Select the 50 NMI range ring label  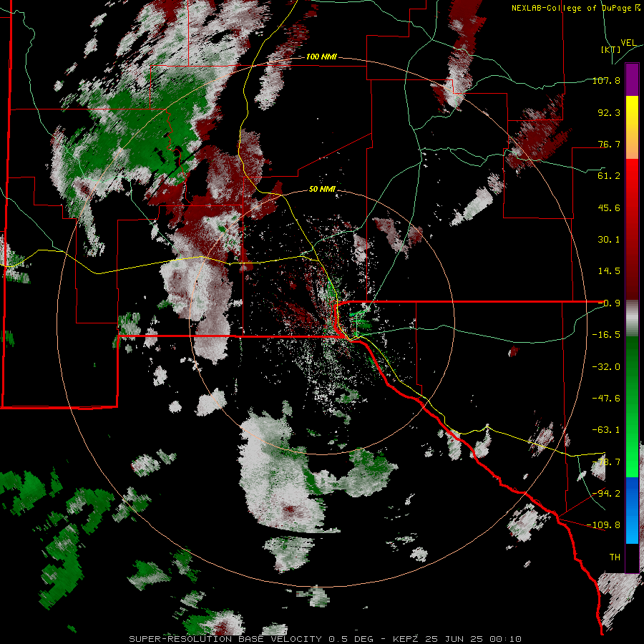(x=323, y=189)
